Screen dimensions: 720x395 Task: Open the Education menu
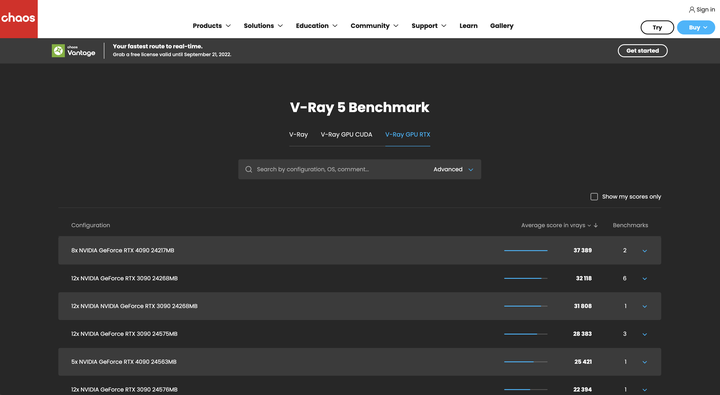[316, 26]
